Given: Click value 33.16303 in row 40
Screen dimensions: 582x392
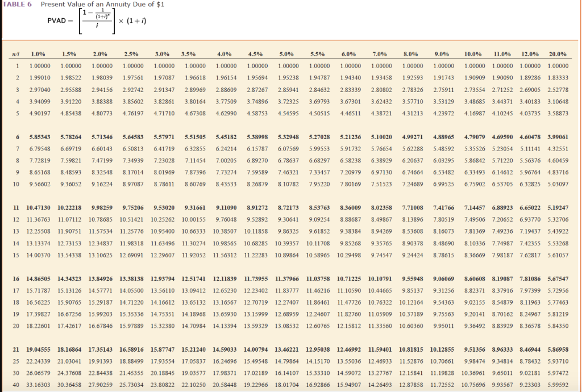Looking at the screenshot, I should (38, 385).
